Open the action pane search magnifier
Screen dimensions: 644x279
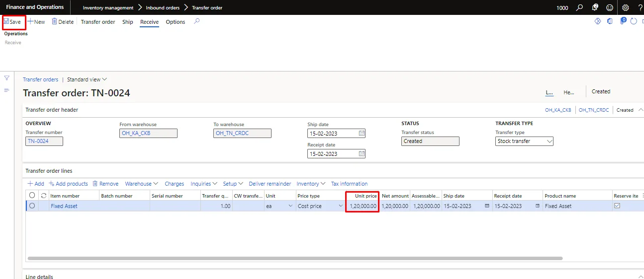(197, 21)
